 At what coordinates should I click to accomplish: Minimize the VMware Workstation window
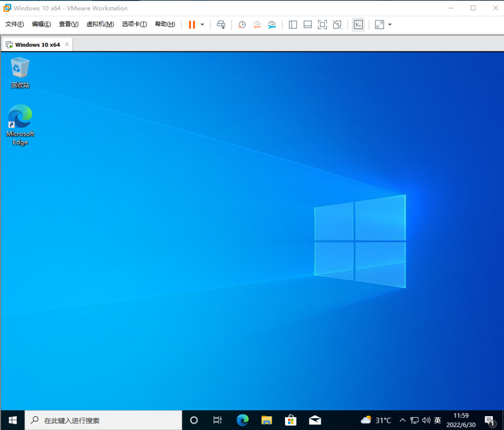click(x=451, y=8)
